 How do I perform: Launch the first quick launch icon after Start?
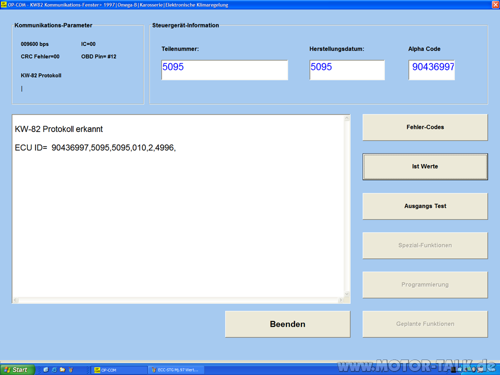coord(46,370)
